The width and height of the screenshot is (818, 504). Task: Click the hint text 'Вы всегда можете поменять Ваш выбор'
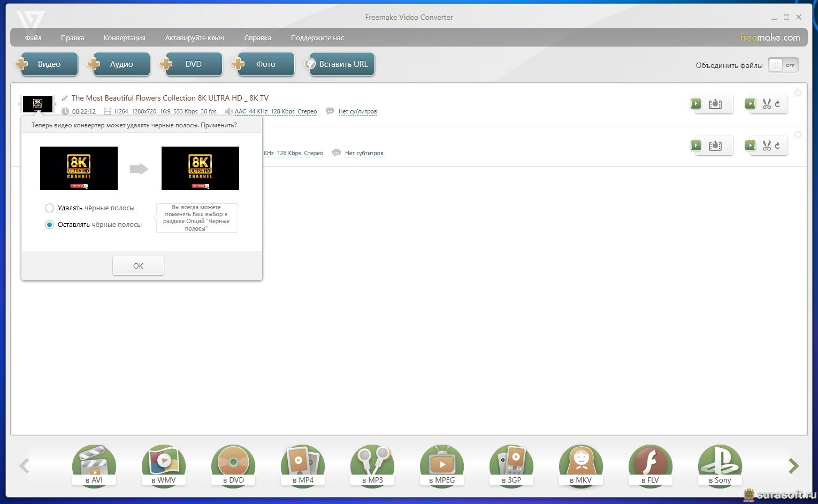click(196, 218)
